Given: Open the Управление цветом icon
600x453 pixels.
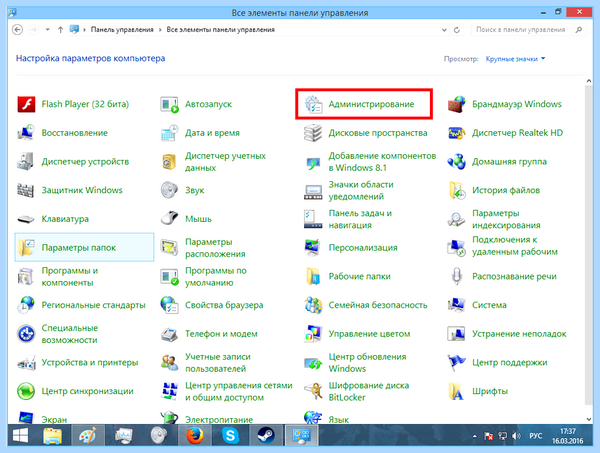Looking at the screenshot, I should (x=313, y=334).
